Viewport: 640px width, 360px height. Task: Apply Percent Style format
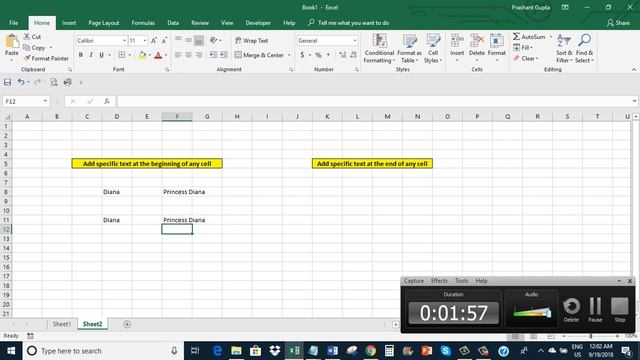pyautogui.click(x=318, y=55)
